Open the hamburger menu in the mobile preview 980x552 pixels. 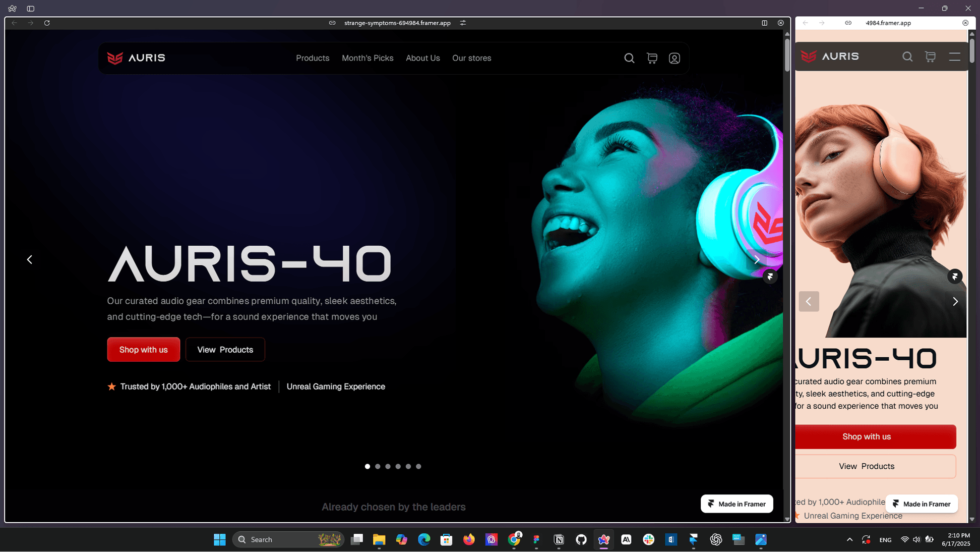tap(954, 57)
